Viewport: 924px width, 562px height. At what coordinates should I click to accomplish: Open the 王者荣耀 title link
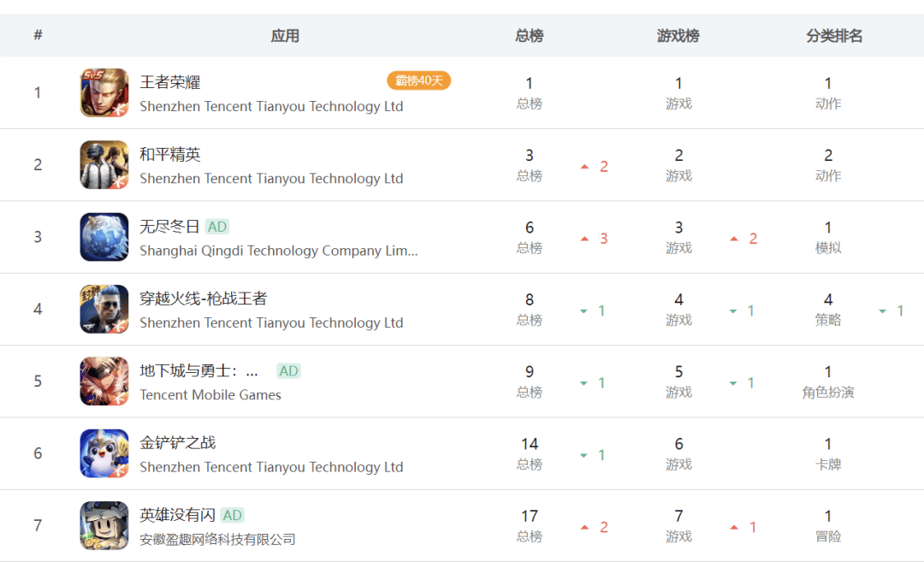[169, 82]
